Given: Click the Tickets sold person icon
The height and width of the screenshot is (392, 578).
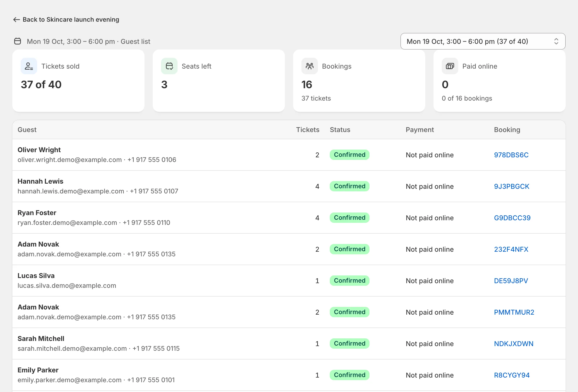Looking at the screenshot, I should tap(29, 66).
